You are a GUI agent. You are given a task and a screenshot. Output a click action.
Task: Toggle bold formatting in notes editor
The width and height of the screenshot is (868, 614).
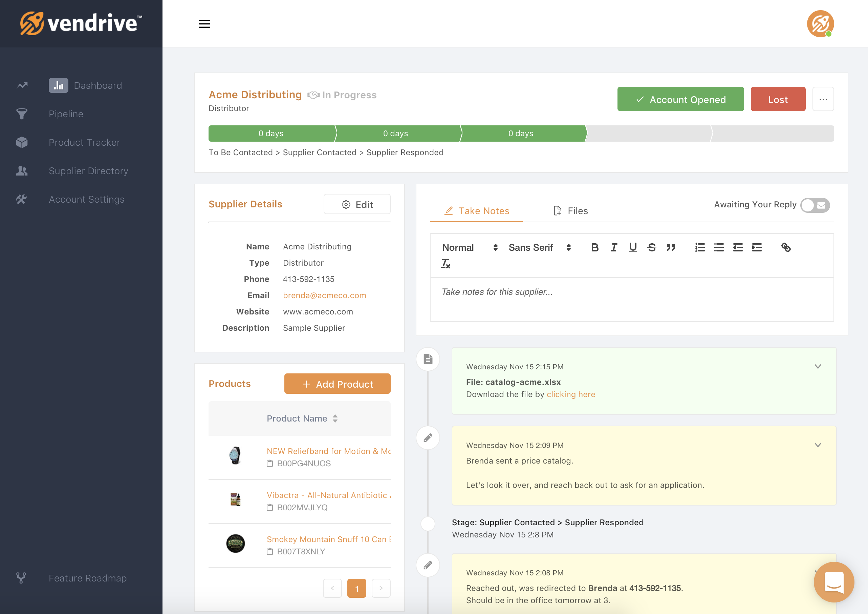[594, 247]
